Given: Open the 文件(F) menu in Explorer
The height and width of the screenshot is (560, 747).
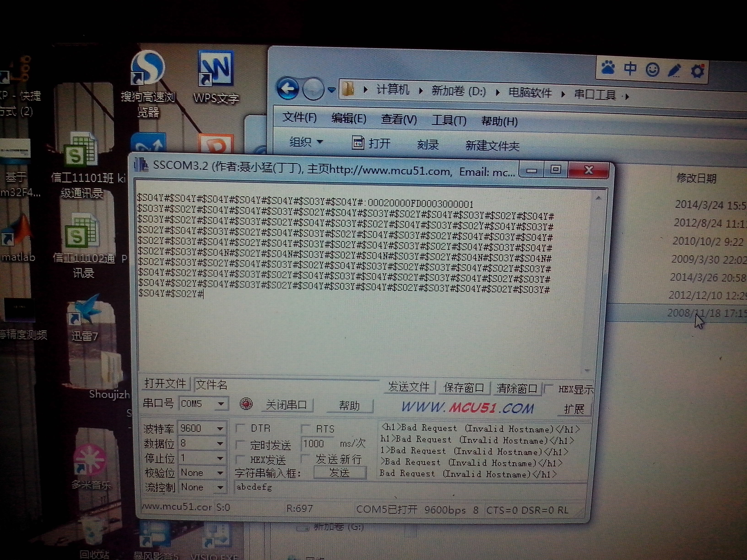Looking at the screenshot, I should 299,117.
